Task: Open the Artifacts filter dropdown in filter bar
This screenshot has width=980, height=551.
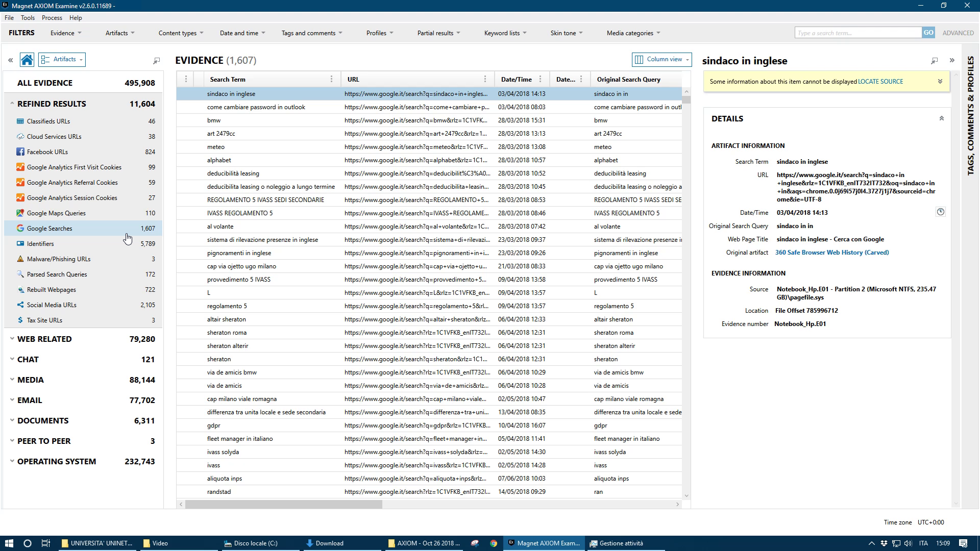Action: coord(120,33)
